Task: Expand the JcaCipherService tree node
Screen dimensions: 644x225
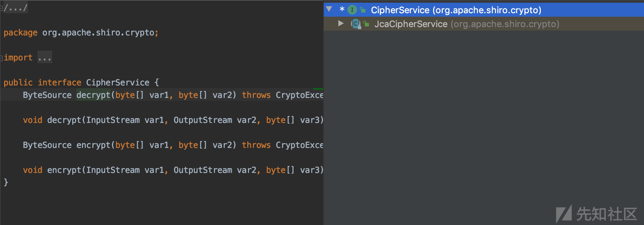Action: click(341, 23)
